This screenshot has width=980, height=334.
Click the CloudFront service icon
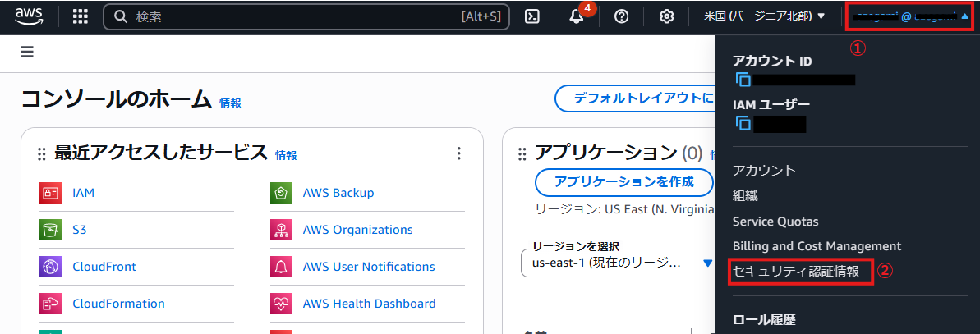pyautogui.click(x=49, y=267)
